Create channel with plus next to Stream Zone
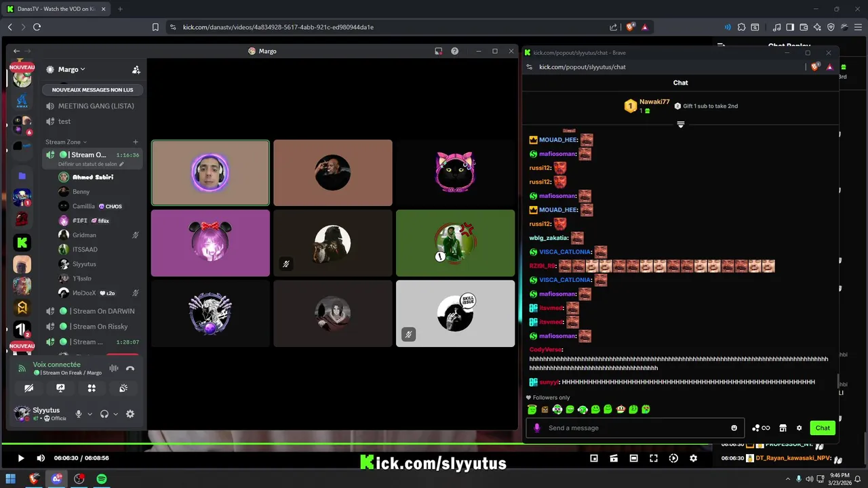This screenshot has height=488, width=868. tap(136, 142)
